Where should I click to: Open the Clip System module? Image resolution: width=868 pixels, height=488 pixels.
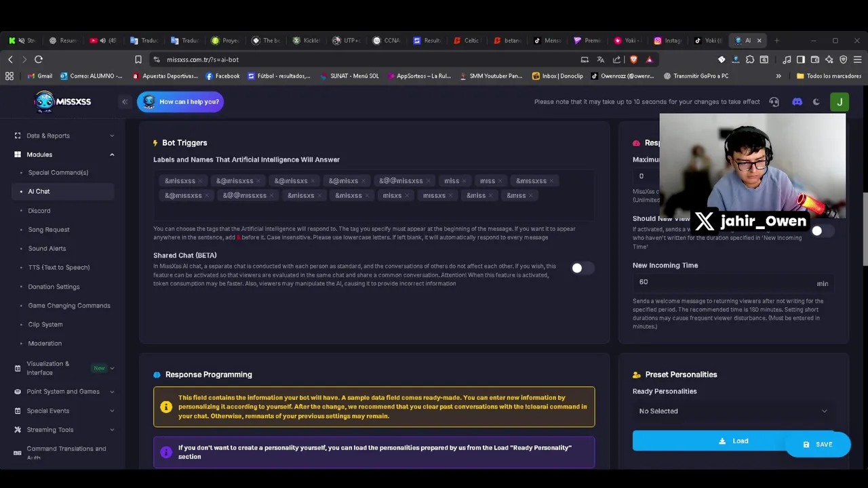(45, 325)
